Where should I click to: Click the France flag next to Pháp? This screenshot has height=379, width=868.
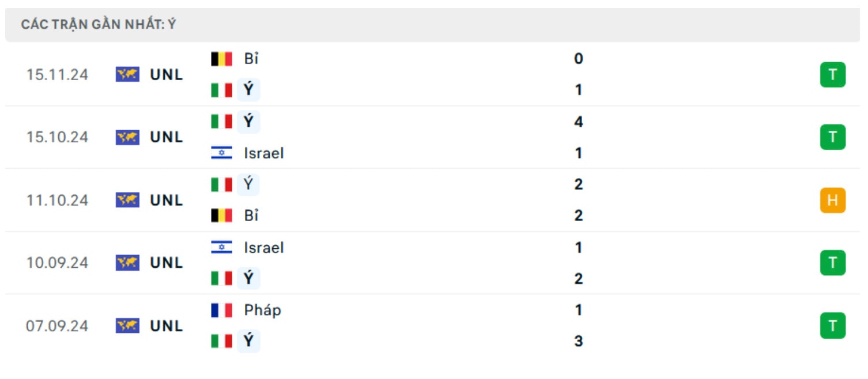coord(221,310)
